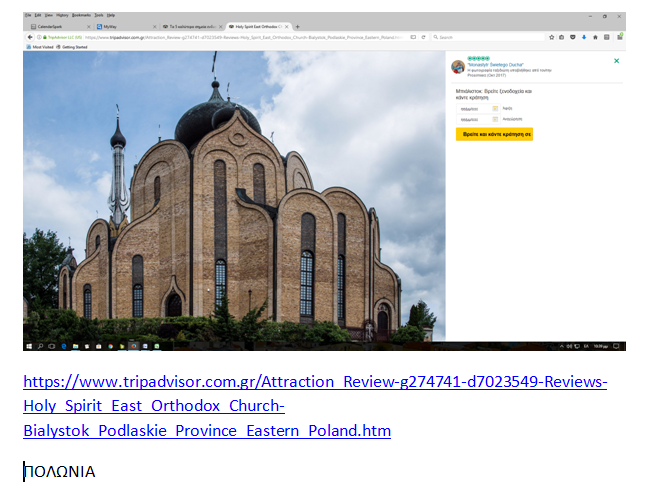
Task: Open the check-out date calendar icon
Action: (x=494, y=118)
